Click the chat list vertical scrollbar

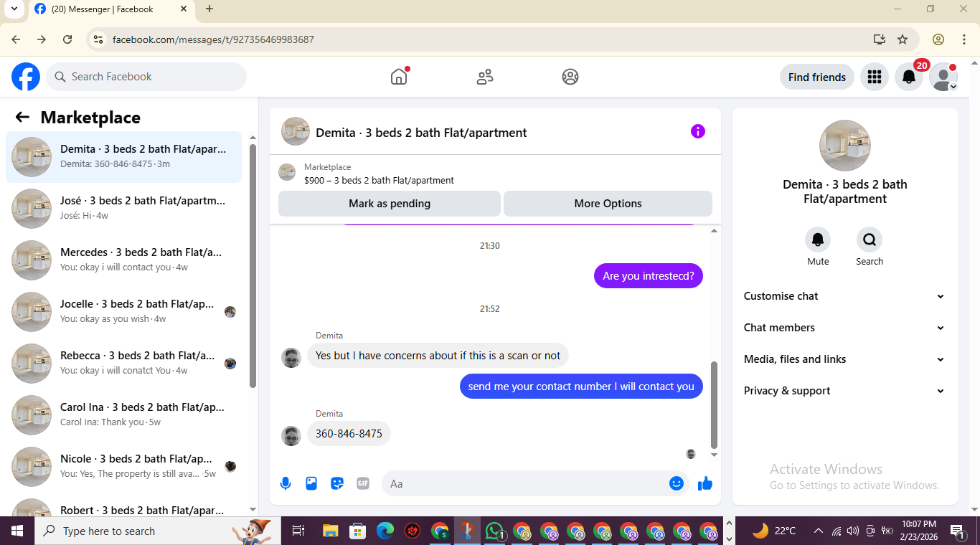[253, 265]
